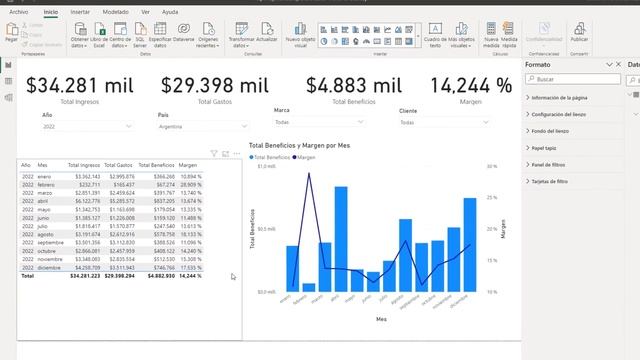
Task: Open Obtener datos in the ribbon
Action: pyautogui.click(x=80, y=35)
